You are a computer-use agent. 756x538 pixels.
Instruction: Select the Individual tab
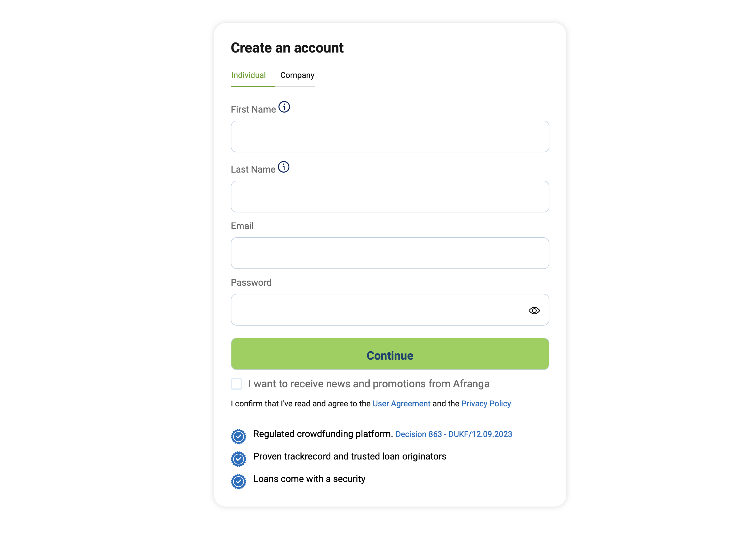pos(248,75)
